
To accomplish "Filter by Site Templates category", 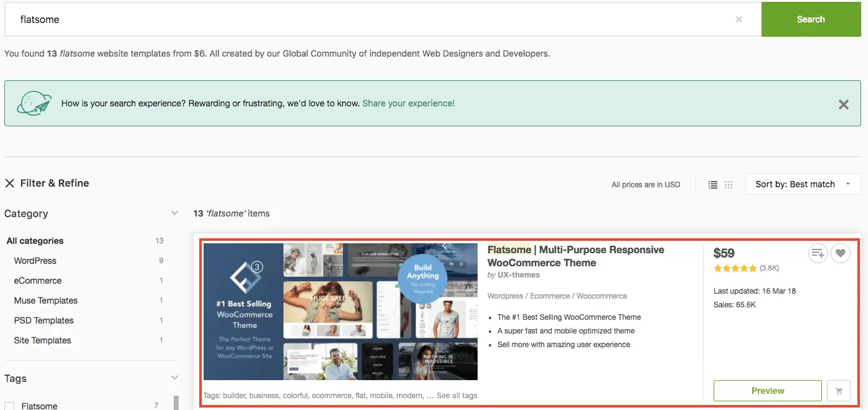I will coord(42,340).
